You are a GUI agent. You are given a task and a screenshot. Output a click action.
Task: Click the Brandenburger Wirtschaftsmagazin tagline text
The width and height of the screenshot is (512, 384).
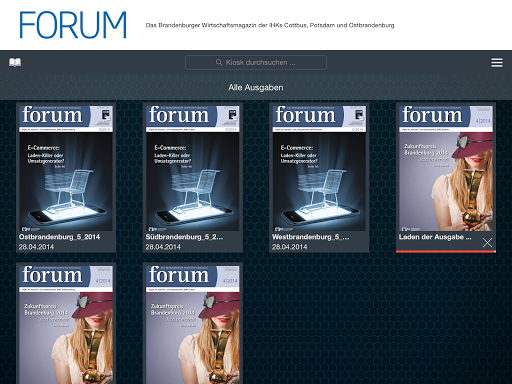coord(270,25)
